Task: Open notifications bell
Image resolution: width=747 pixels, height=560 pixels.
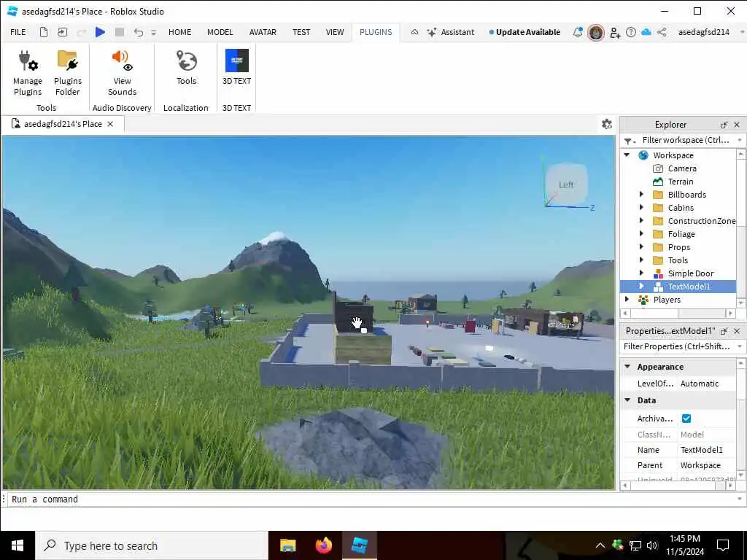Action: (578, 32)
